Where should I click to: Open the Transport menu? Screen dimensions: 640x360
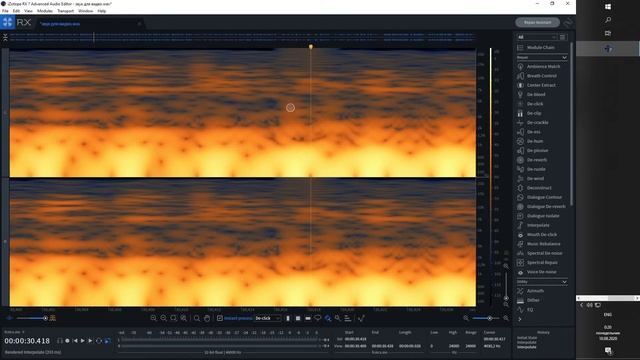click(66, 11)
